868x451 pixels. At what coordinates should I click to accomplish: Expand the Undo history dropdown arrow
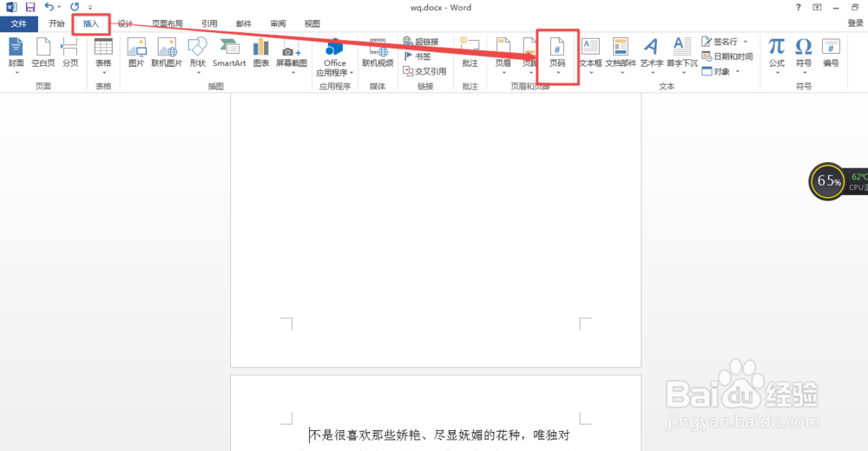tap(59, 7)
